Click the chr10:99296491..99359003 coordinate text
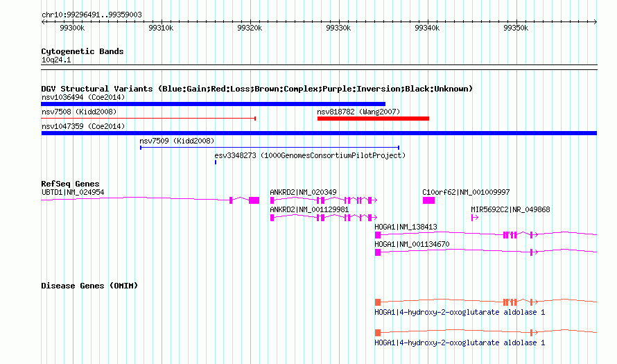 coord(92,15)
